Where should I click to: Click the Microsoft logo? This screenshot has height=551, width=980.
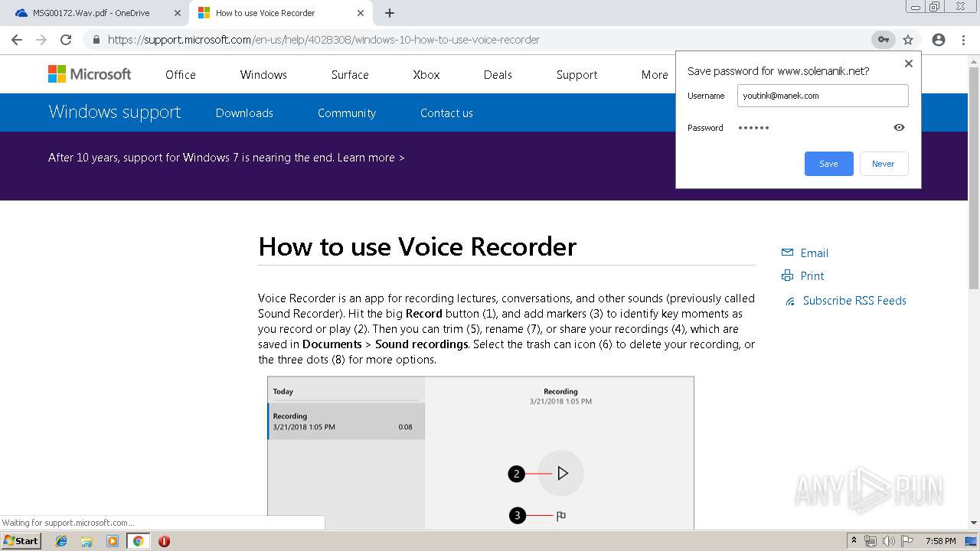pos(90,74)
